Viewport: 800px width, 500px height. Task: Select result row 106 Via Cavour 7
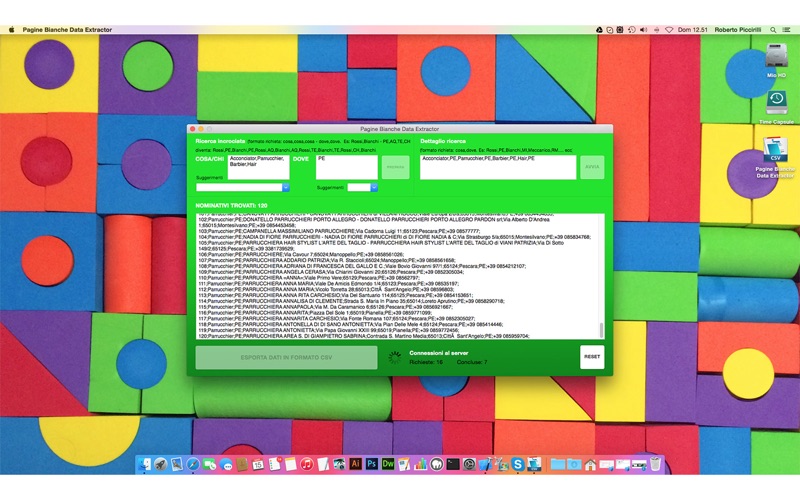tap(301, 254)
